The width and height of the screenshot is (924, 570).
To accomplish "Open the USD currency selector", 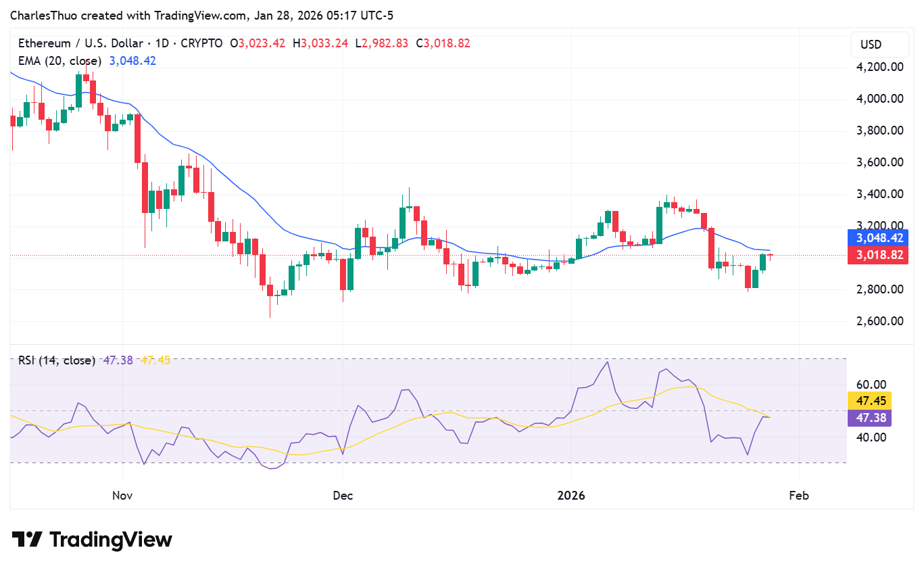I will click(x=879, y=45).
